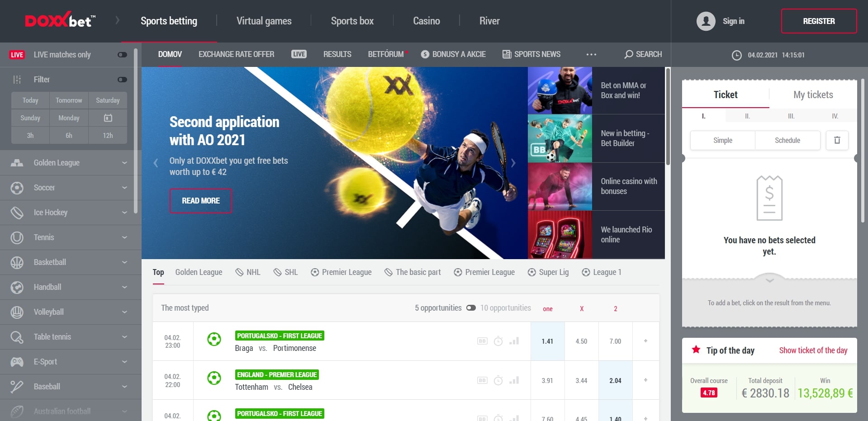Expand the ticket panel bottom chevron
The width and height of the screenshot is (868, 421).
point(769,280)
